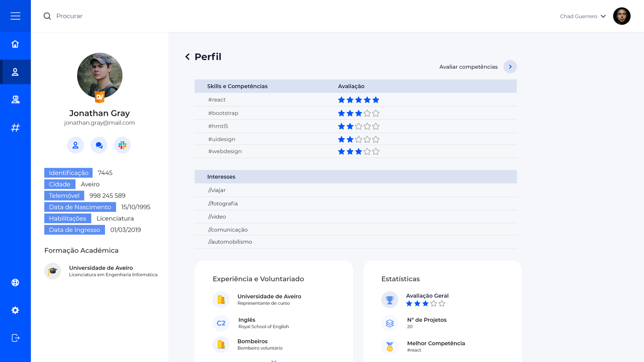Open the hamburger menu in the sidebar
This screenshot has width=644, height=362.
[15, 16]
